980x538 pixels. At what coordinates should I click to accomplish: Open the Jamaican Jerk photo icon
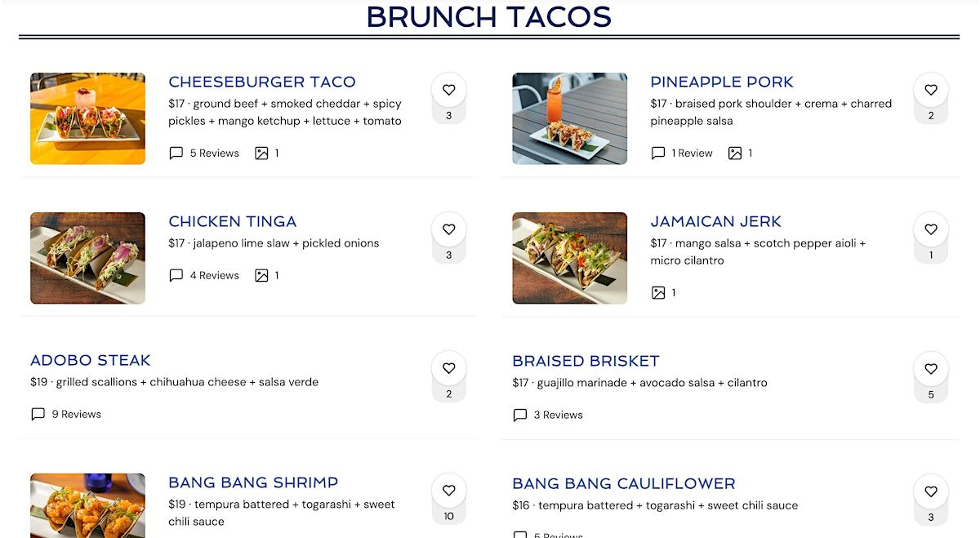658,293
